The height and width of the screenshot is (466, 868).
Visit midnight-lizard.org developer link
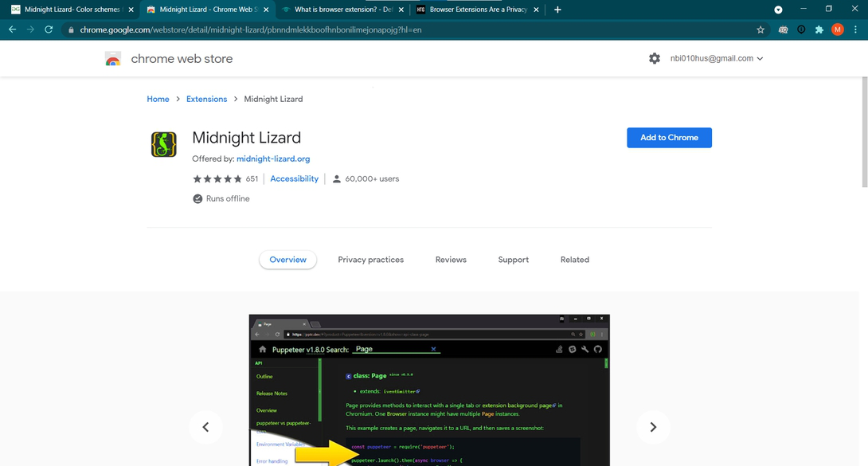click(x=273, y=159)
